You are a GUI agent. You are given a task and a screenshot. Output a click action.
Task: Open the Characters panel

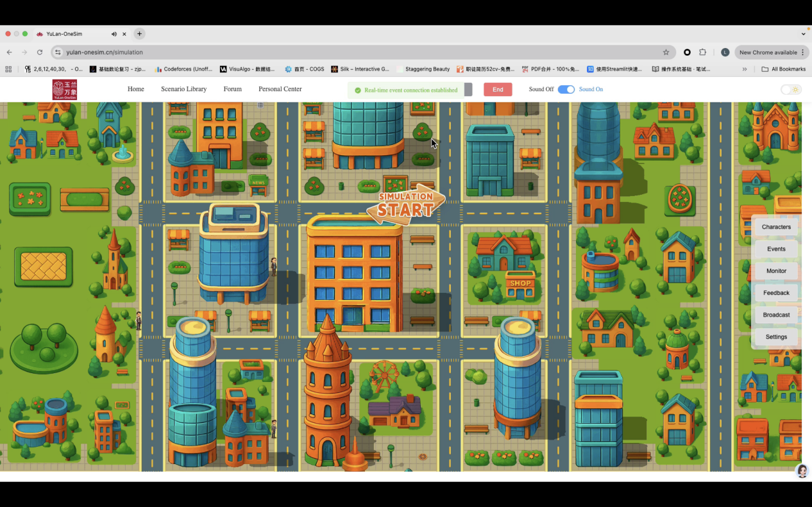(x=776, y=227)
